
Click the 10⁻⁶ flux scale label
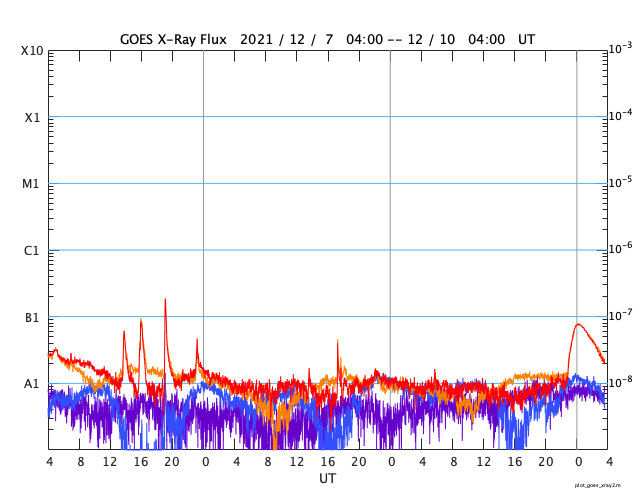pyautogui.click(x=620, y=248)
